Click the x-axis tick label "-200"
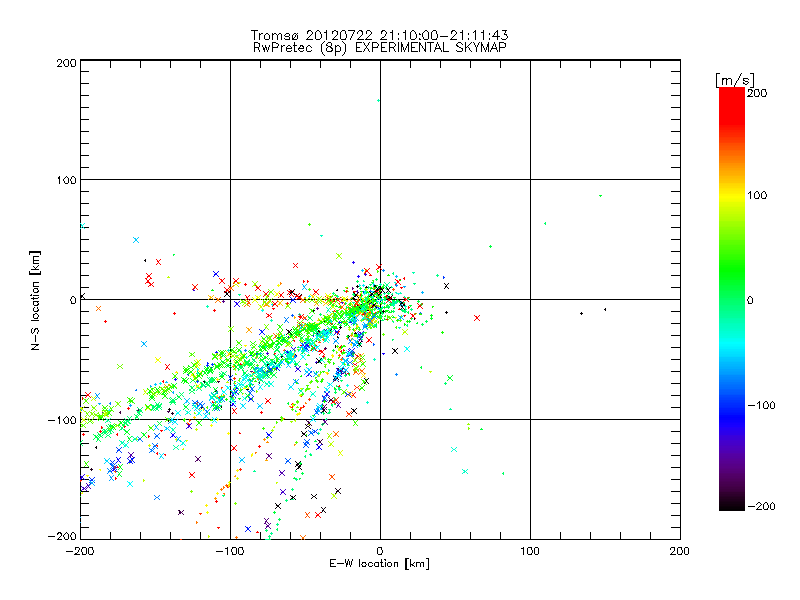This screenshot has width=800, height=600. (80, 551)
